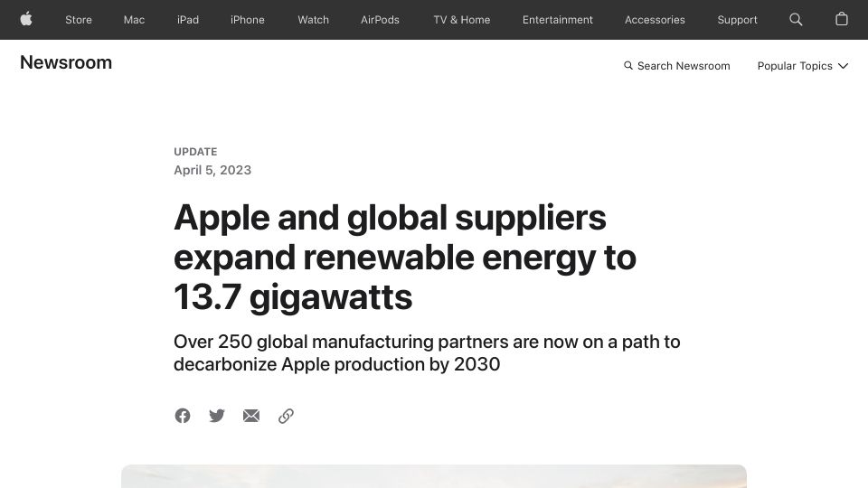This screenshot has height=488, width=868.
Task: Click the subheading about 250 manufacturing partners
Action: (x=427, y=353)
